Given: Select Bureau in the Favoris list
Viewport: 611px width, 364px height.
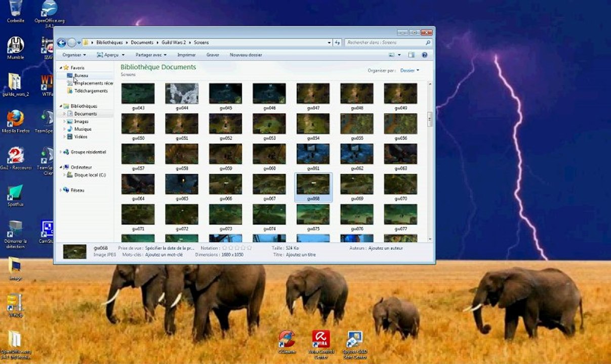Looking at the screenshot, I should (x=81, y=75).
